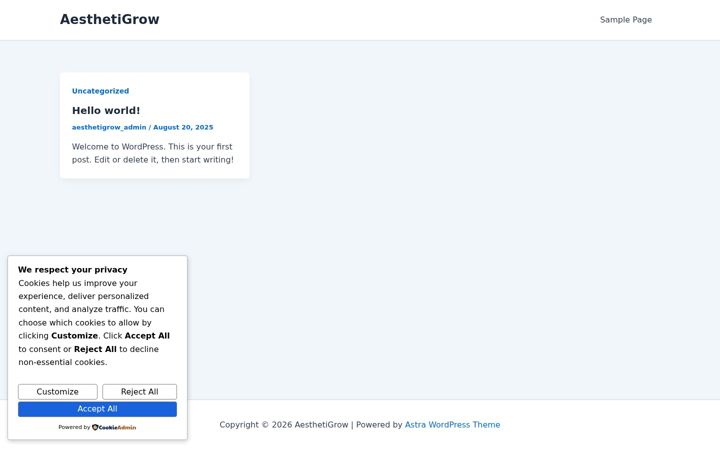
Task: Click the 'We respect your privacy' heading
Action: point(73,270)
